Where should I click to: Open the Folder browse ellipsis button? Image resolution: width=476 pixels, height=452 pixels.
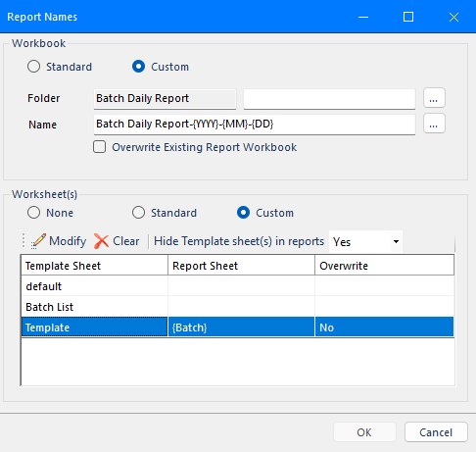pyautogui.click(x=434, y=98)
